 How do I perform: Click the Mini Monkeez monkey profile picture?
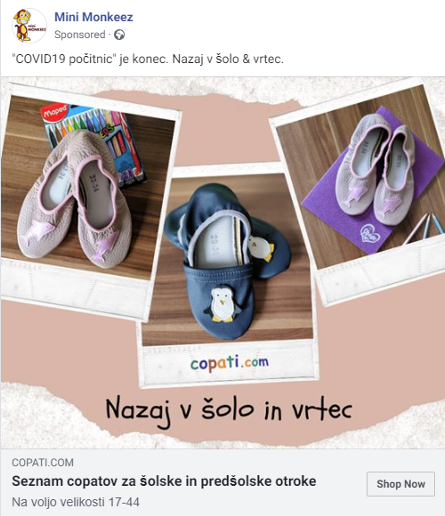pyautogui.click(x=29, y=26)
